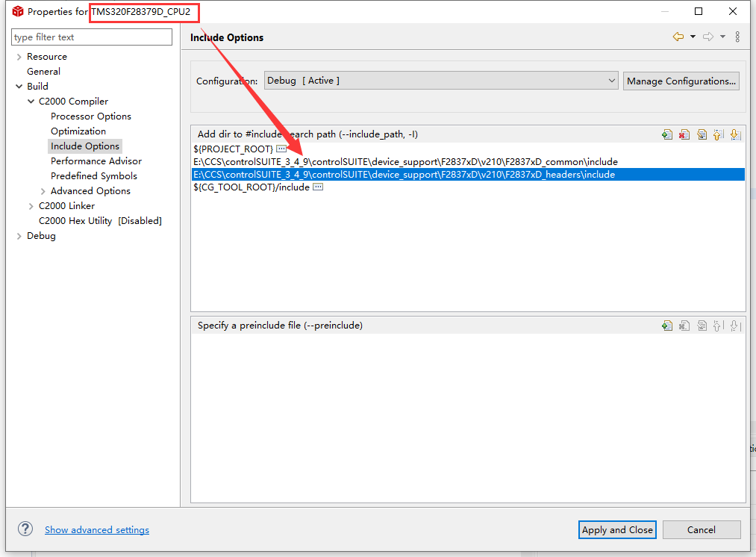Move the selected include path up
Viewport: 756px width, 557px height.
pos(719,134)
